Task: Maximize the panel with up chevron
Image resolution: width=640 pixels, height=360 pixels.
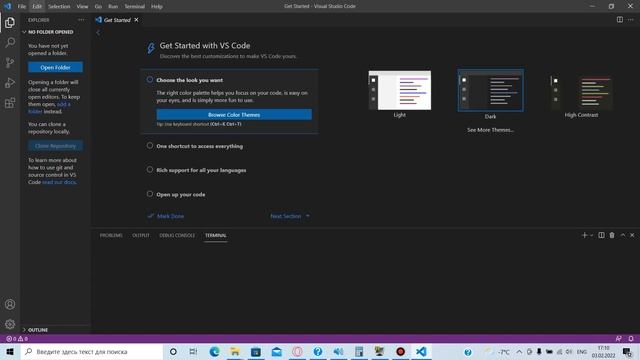Action: click(x=622, y=235)
